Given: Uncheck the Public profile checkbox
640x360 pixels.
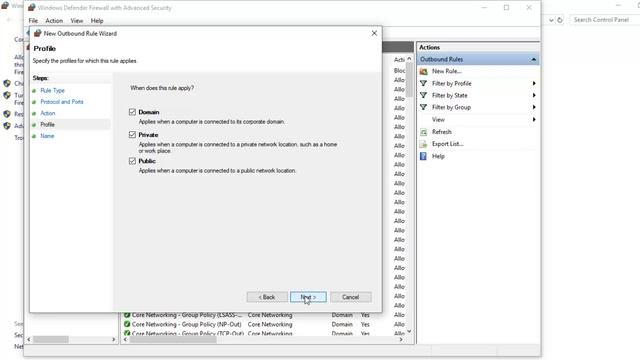Looking at the screenshot, I should [x=132, y=161].
